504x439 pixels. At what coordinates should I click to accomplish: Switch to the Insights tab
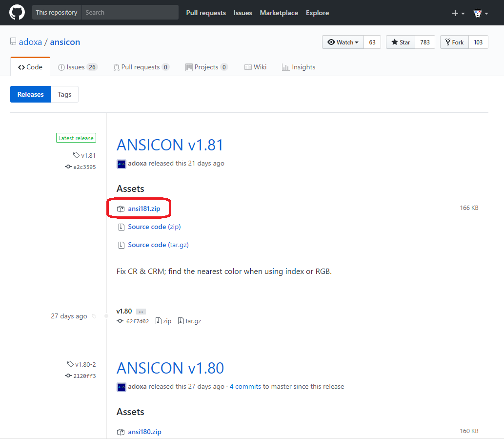[x=298, y=67]
